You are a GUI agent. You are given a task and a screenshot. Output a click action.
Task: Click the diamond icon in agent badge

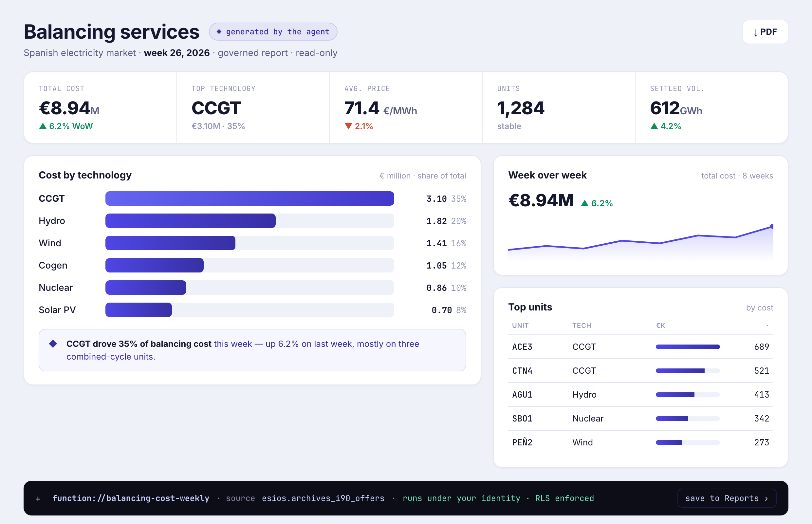point(219,32)
